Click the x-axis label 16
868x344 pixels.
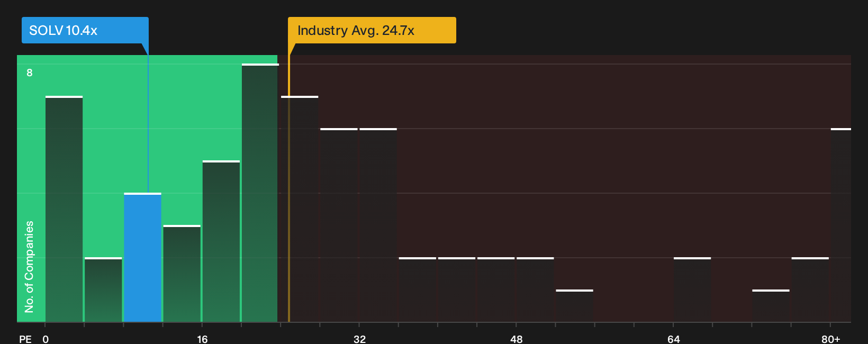tap(202, 339)
